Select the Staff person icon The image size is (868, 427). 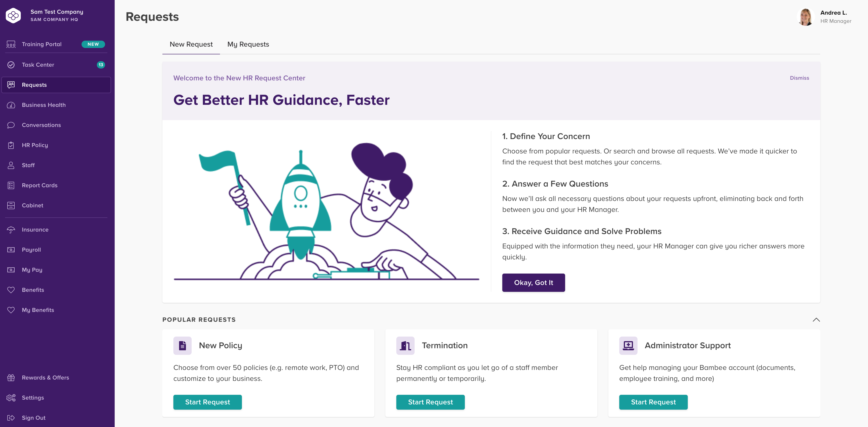(x=11, y=165)
